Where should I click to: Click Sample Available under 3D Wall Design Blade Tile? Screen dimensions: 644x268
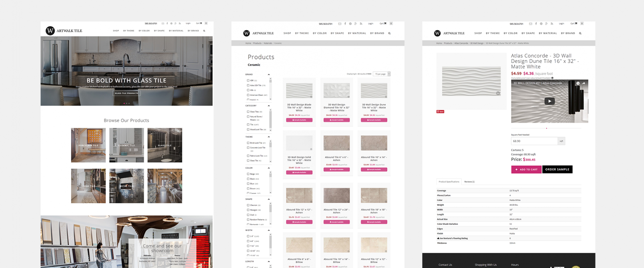pos(299,120)
